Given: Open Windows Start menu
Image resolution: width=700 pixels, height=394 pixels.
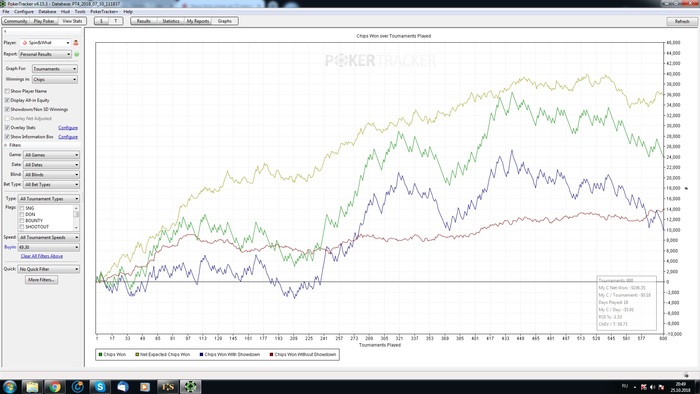Looking at the screenshot, I should (x=9, y=386).
